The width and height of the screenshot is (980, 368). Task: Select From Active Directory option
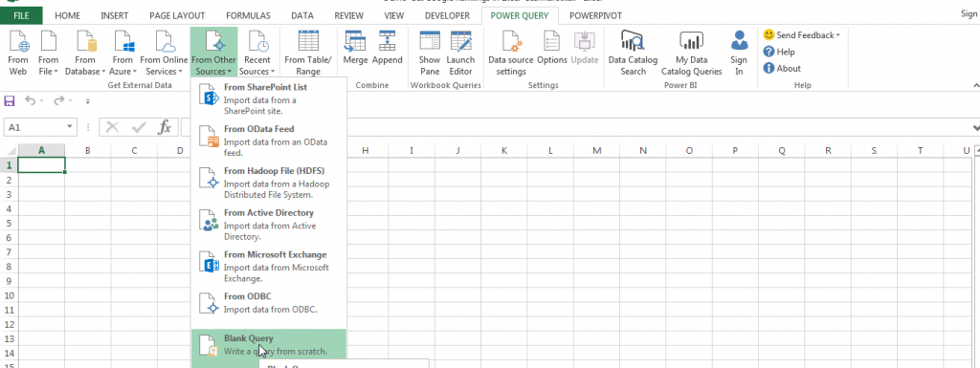pos(269,225)
